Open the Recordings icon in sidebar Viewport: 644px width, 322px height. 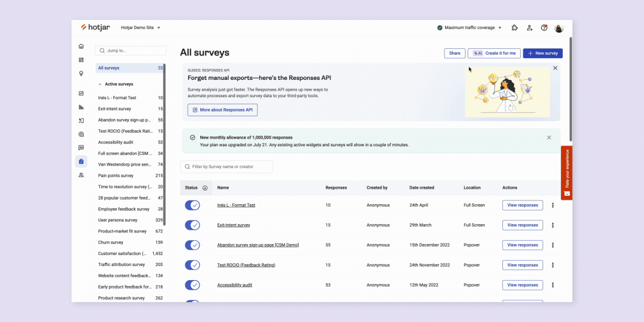click(81, 121)
